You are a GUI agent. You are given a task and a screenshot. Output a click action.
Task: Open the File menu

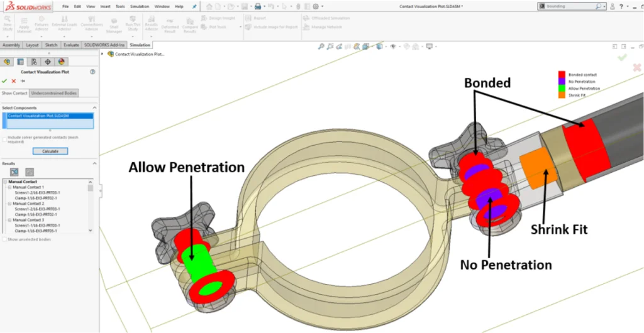[65, 6]
